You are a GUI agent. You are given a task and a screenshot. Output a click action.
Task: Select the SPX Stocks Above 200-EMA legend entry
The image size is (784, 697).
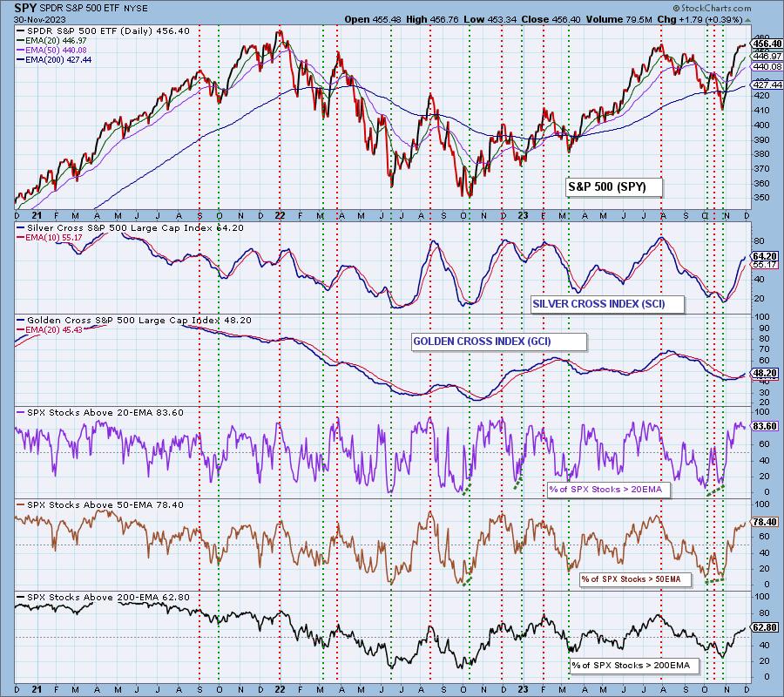click(x=103, y=598)
